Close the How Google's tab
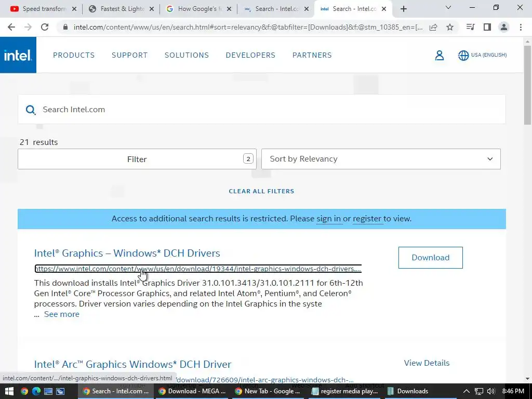Image resolution: width=532 pixels, height=399 pixels. [229, 9]
